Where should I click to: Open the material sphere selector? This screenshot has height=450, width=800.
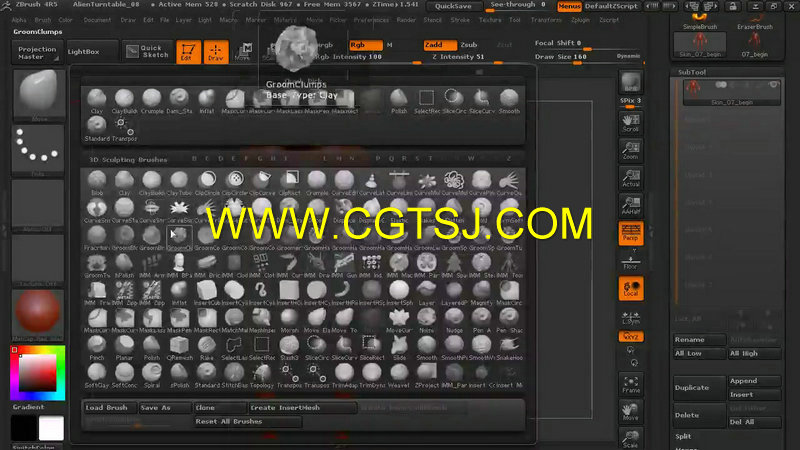38,314
